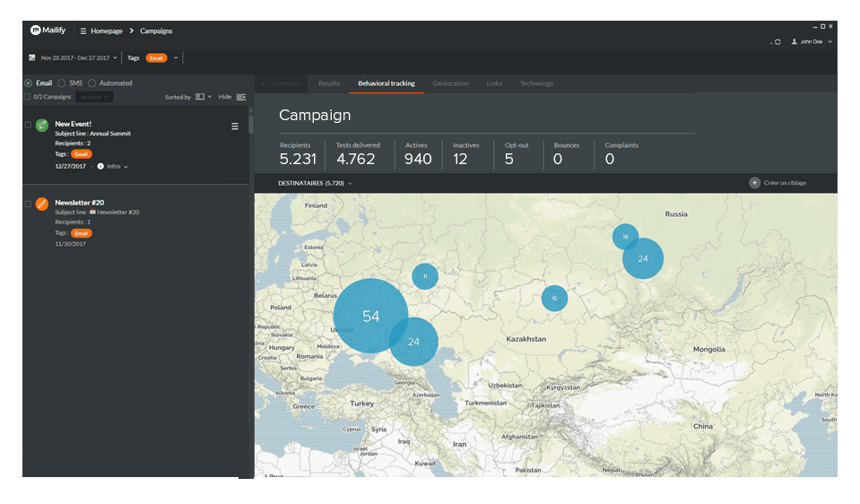Click the Email tag pill in top filter
The height and width of the screenshot is (504, 860).
click(156, 58)
